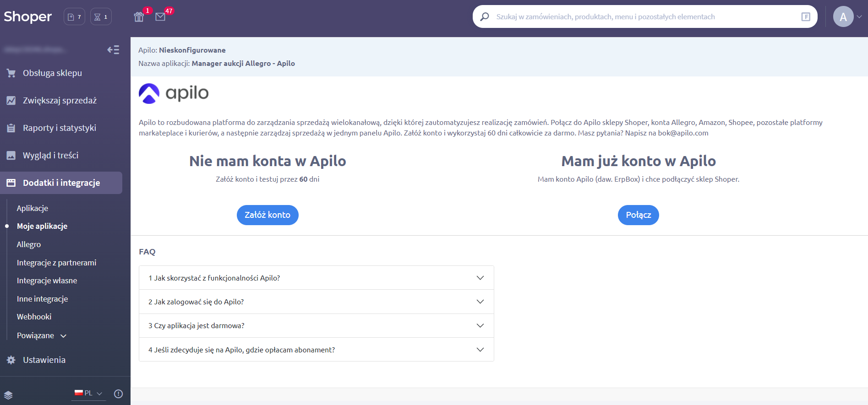This screenshot has height=405, width=868.
Task: Go to Aplikacje submenu
Action: (33, 208)
